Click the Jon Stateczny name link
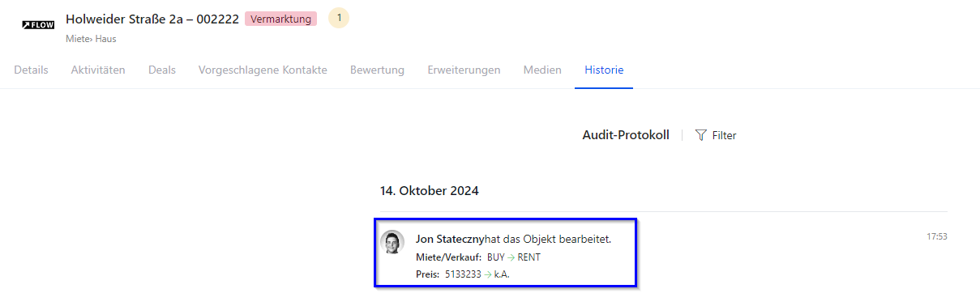980x293 pixels. (449, 240)
